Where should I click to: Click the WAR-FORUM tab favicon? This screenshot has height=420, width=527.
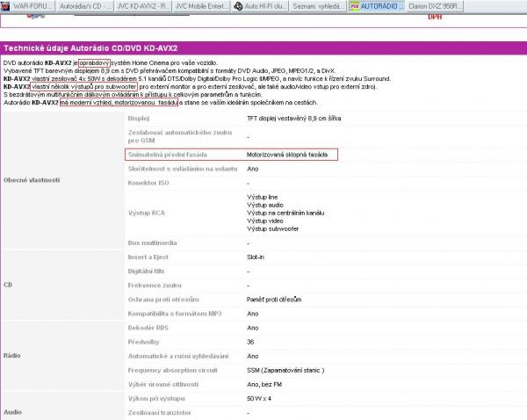pyautogui.click(x=7, y=5)
